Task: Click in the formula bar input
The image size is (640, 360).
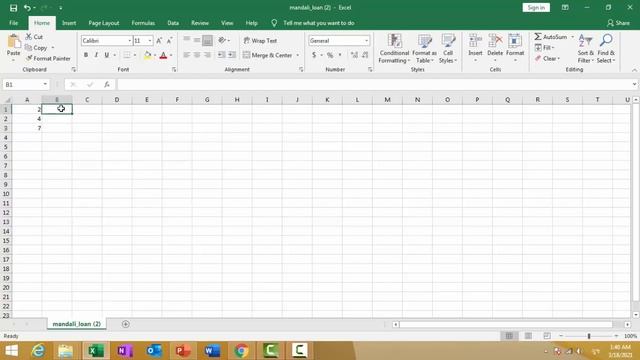Action: tap(373, 84)
